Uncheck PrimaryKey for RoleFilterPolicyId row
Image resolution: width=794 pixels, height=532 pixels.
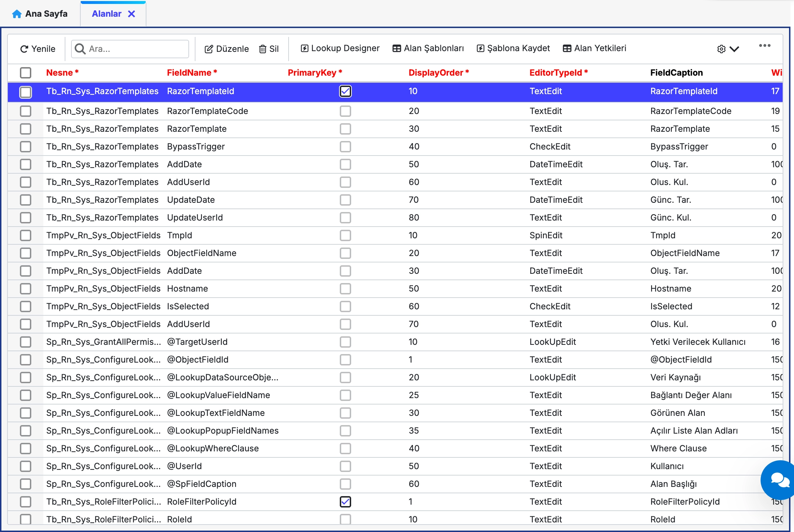click(x=345, y=501)
